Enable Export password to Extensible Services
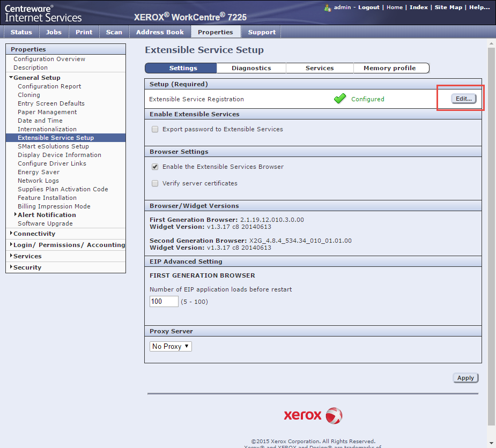 point(155,129)
